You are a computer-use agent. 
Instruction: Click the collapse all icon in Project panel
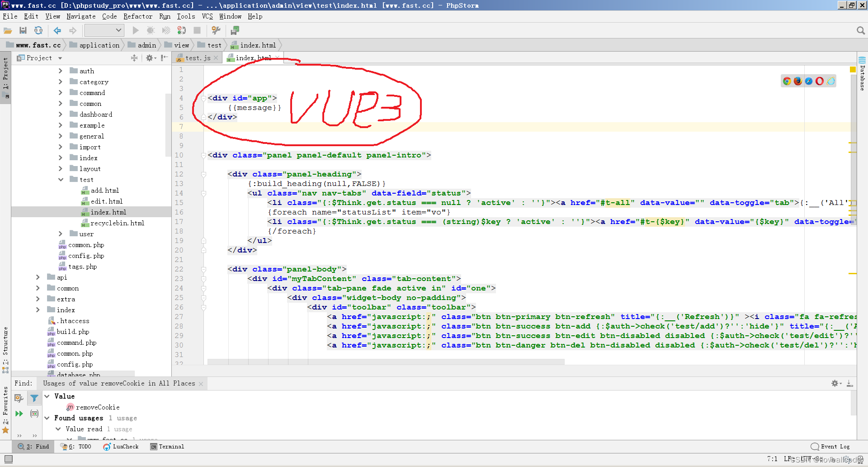[x=134, y=58]
